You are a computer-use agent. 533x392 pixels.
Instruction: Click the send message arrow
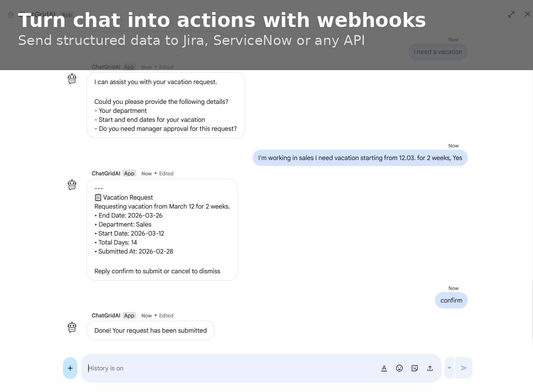464,368
